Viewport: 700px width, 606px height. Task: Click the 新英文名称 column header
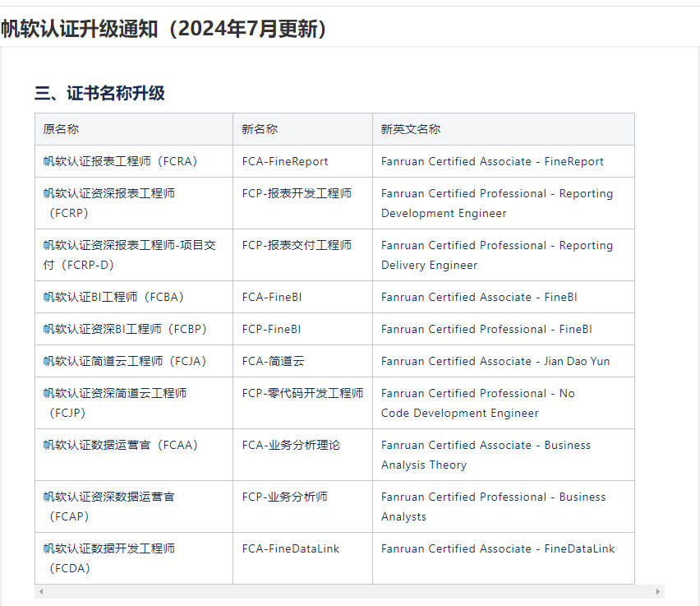tap(504, 129)
